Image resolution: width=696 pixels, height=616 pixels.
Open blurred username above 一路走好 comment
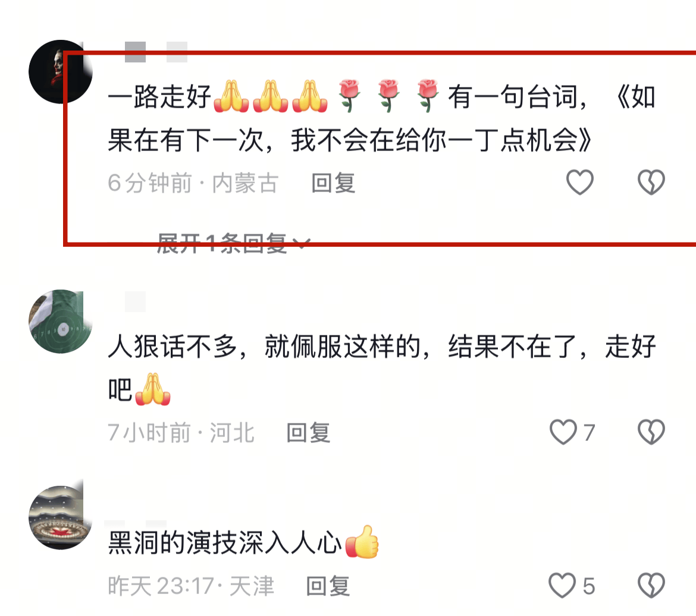point(156,52)
